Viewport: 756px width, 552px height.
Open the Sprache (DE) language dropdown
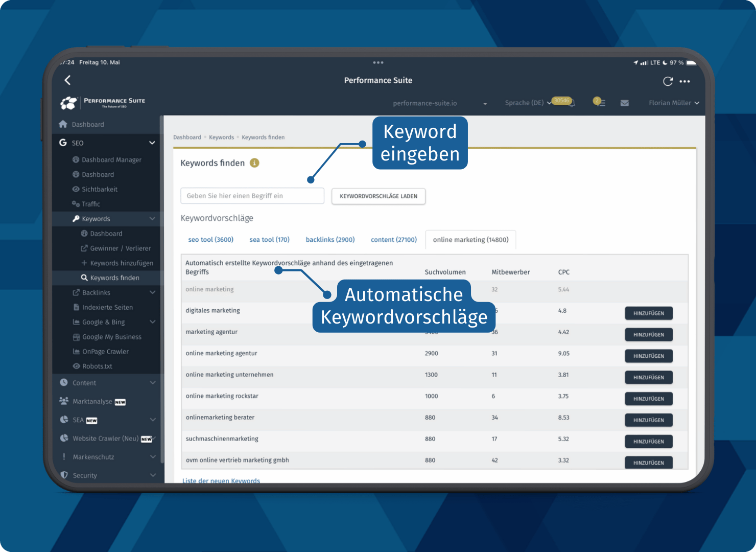tap(528, 103)
